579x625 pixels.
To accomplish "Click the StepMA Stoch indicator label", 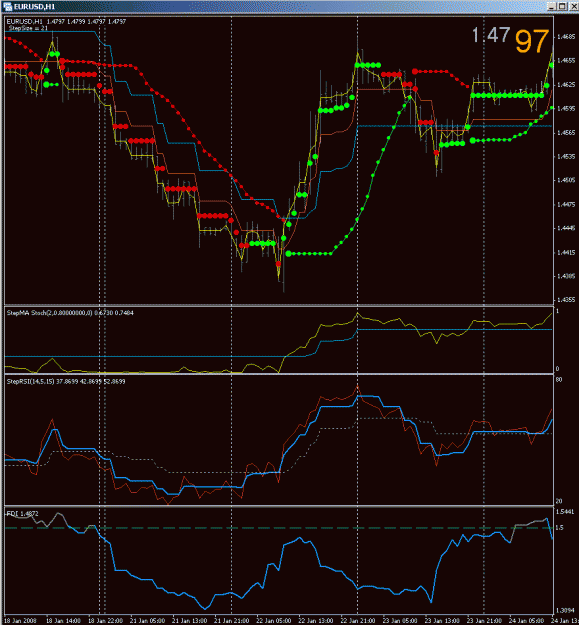I will [70, 313].
